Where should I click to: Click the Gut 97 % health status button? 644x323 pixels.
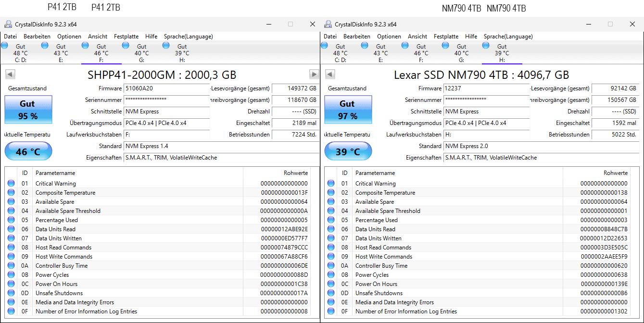coord(348,110)
